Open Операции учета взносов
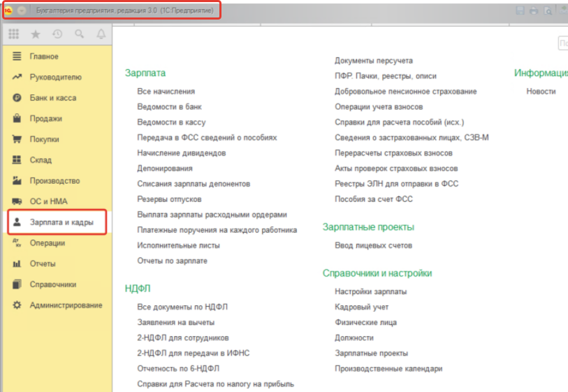 point(379,107)
